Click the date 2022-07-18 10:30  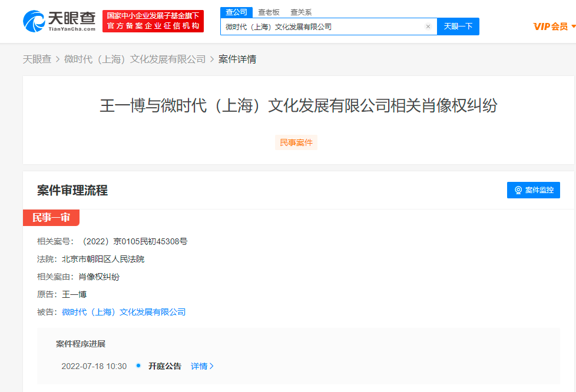tap(94, 366)
